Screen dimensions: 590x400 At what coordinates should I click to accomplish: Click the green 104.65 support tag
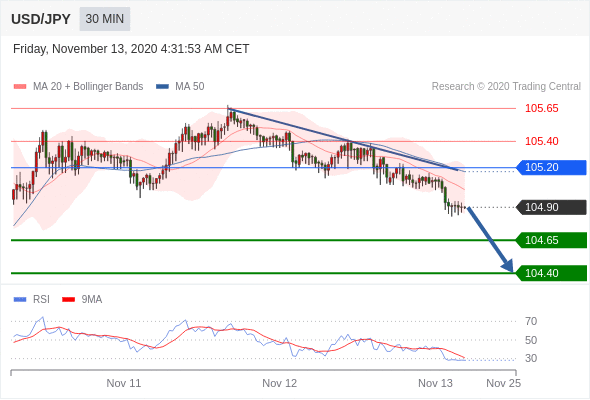[x=551, y=240]
